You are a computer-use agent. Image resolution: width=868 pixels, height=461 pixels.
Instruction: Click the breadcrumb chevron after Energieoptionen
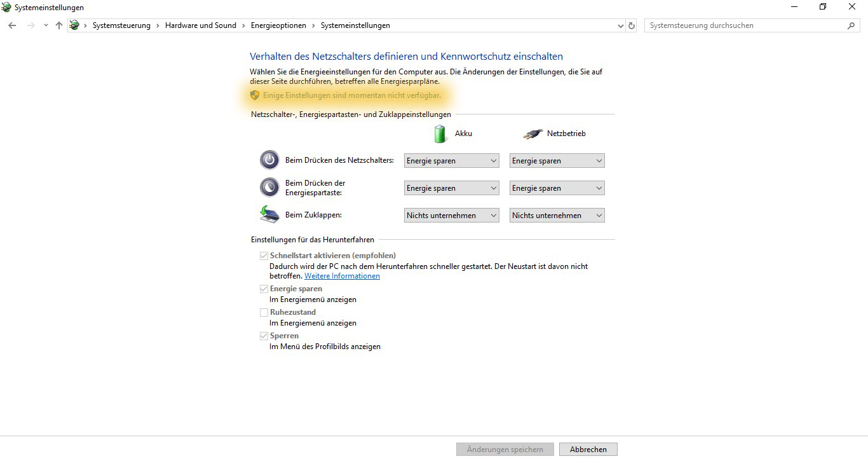pyautogui.click(x=314, y=25)
